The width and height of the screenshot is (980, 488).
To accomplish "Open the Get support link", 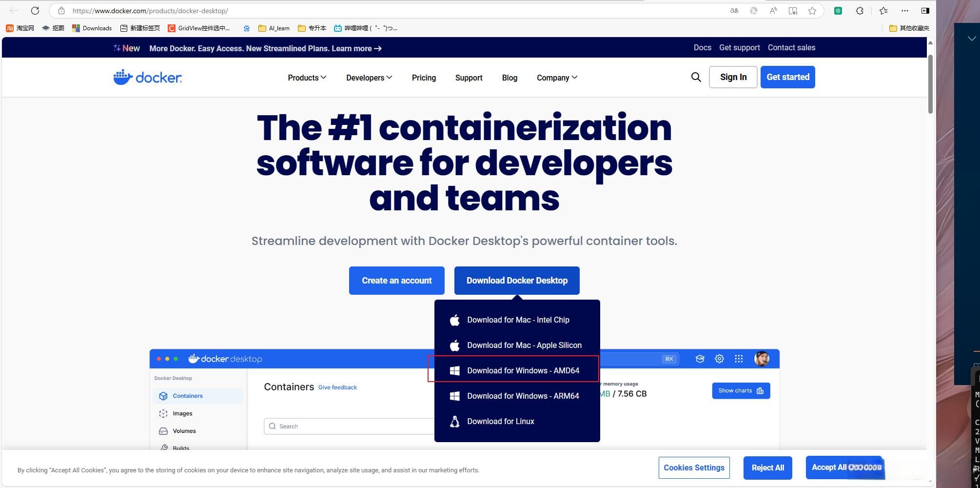I will [x=739, y=47].
